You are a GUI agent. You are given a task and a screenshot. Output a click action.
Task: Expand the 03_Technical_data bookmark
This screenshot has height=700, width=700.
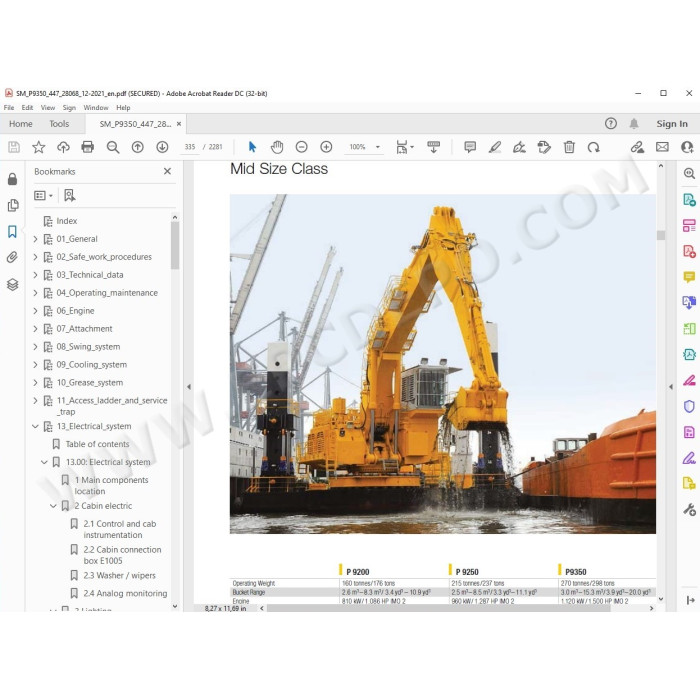(x=35, y=275)
